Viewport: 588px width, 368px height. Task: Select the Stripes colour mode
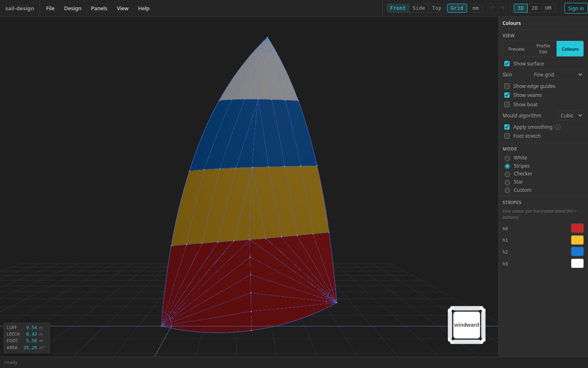point(507,166)
